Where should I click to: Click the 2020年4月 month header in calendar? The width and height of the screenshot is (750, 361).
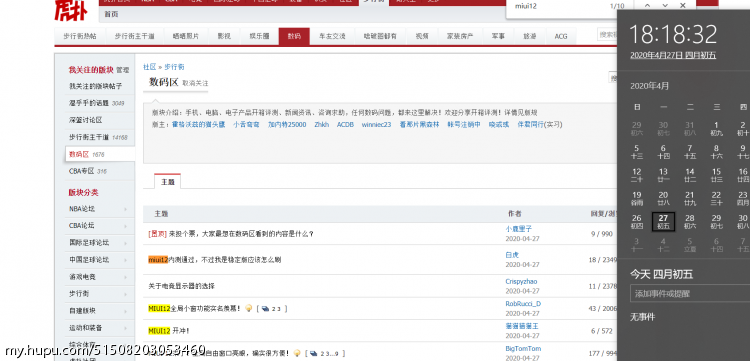click(650, 86)
